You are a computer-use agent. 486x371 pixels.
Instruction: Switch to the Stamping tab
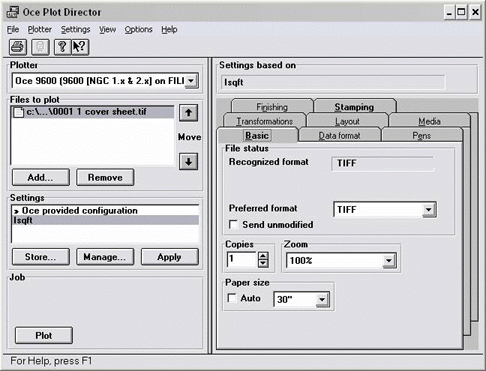[x=354, y=107]
